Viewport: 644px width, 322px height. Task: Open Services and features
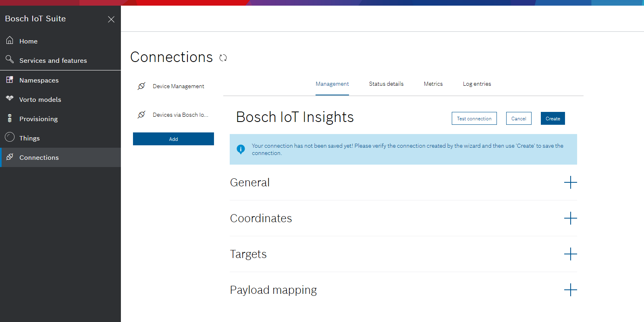[x=60, y=60]
